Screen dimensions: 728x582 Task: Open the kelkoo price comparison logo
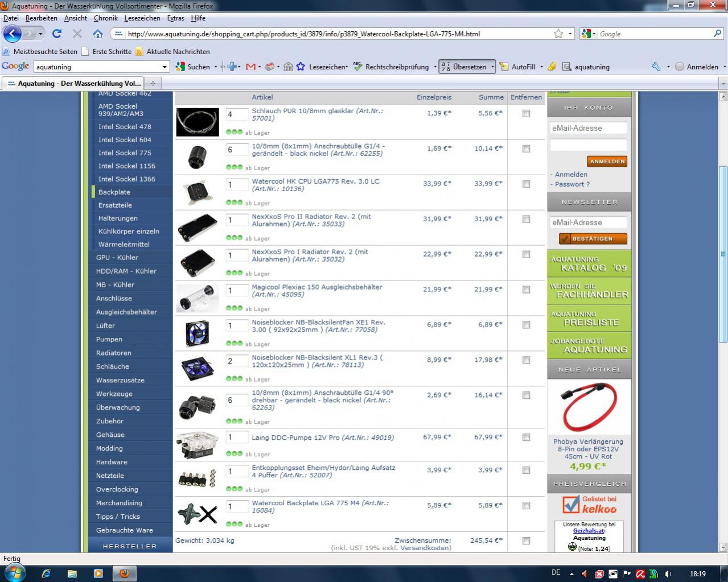point(589,504)
